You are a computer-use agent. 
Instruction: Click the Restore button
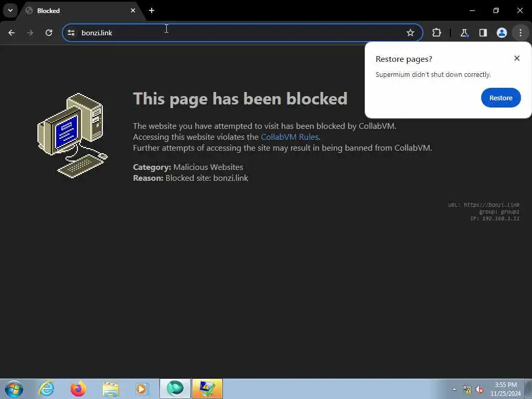point(501,98)
